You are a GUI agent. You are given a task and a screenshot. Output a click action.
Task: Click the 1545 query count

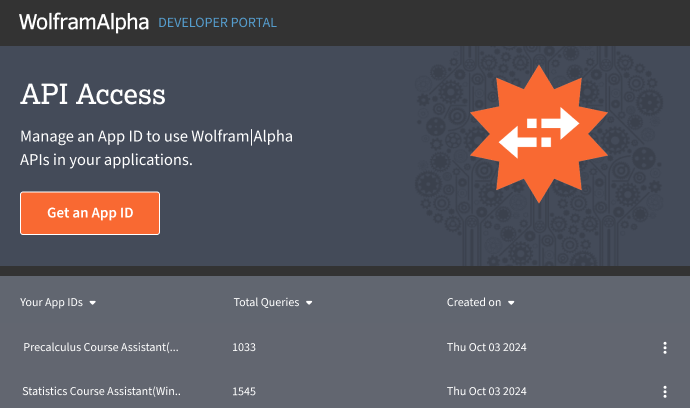(244, 392)
